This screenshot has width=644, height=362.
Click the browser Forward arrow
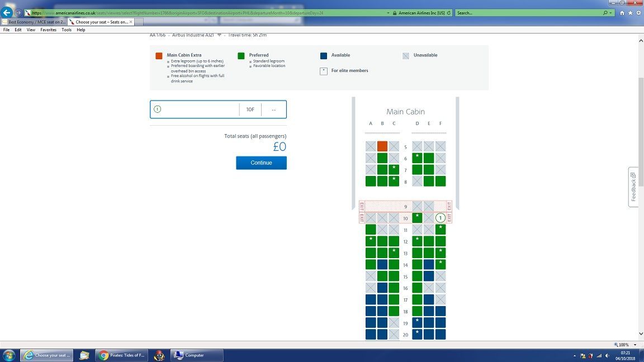pyautogui.click(x=18, y=12)
